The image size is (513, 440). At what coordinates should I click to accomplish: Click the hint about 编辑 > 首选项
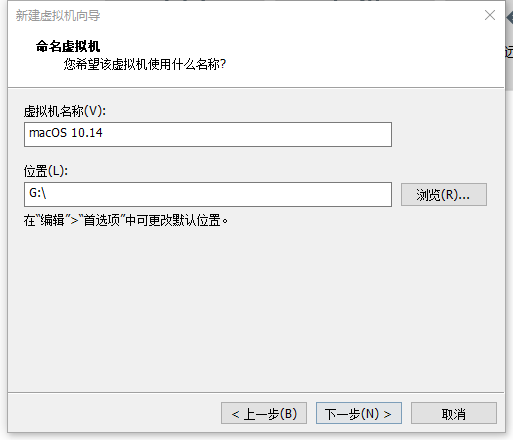126,220
